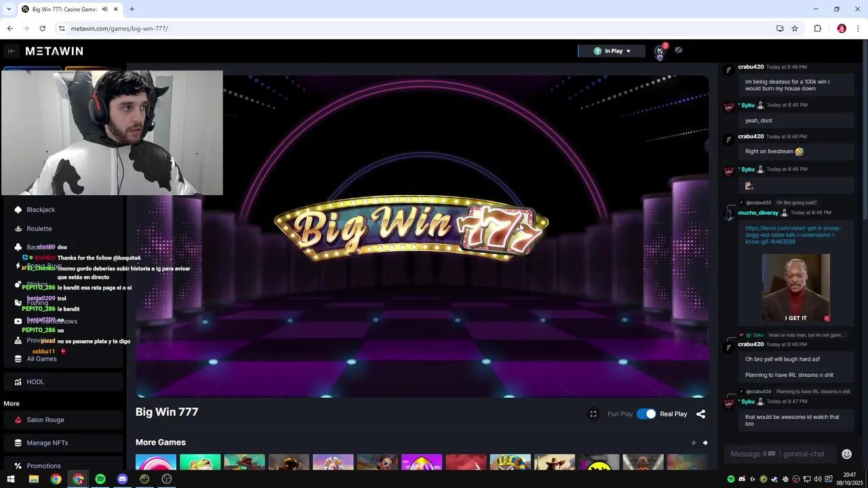Open mucho_dineray's username in chat
This screenshot has width=868, height=488.
click(x=758, y=213)
